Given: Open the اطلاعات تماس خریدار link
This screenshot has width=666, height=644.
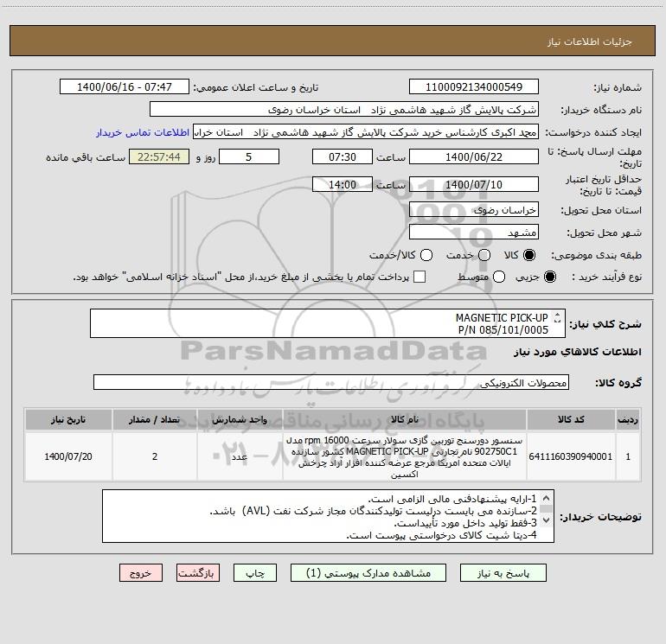Looking at the screenshot, I should click(143, 132).
